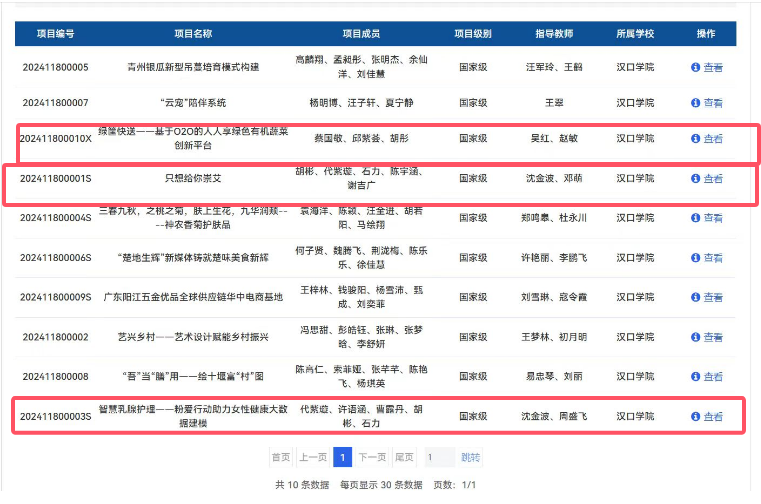Click the info icon for project 202411800005

[x=696, y=67]
